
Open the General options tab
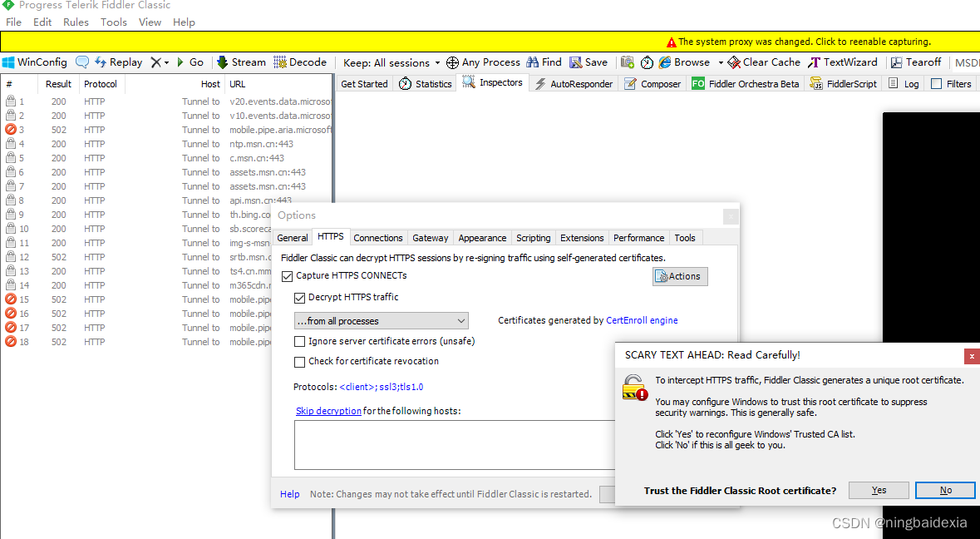click(293, 238)
